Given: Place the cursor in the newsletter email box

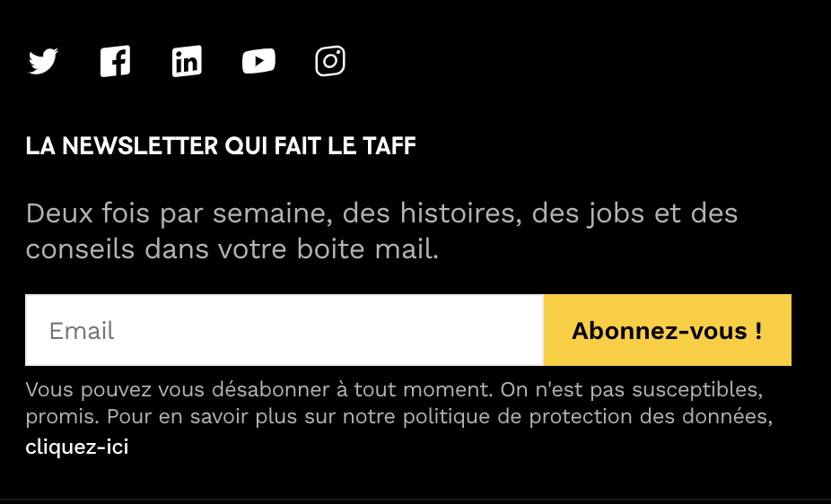Looking at the screenshot, I should (284, 330).
